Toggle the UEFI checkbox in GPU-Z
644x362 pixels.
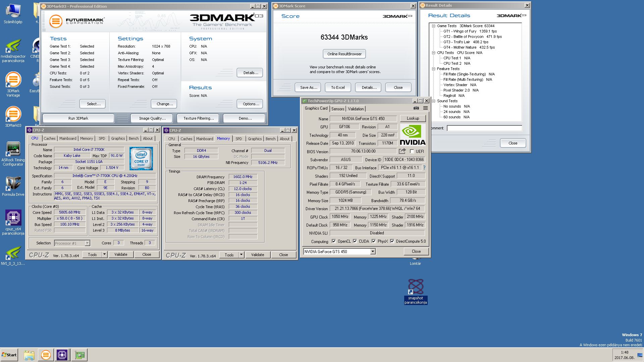coord(412,152)
